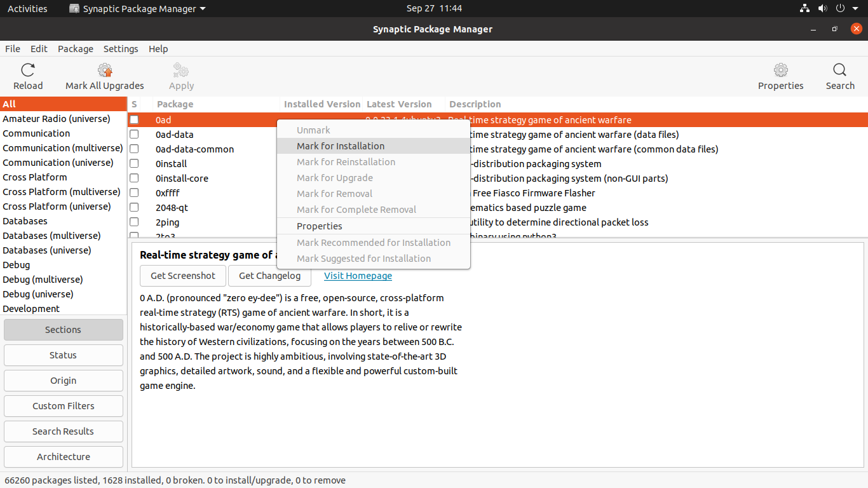Click the Custom Filters button
The image size is (868, 488).
click(x=64, y=406)
